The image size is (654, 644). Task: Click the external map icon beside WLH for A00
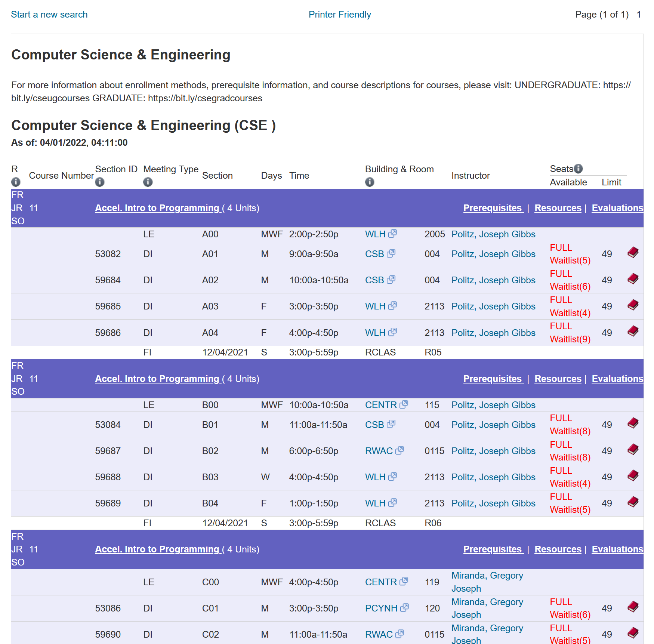tap(392, 234)
